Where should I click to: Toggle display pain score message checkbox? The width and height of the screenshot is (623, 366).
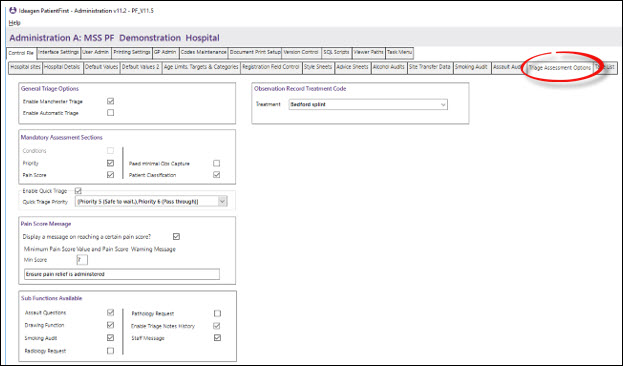(x=176, y=236)
